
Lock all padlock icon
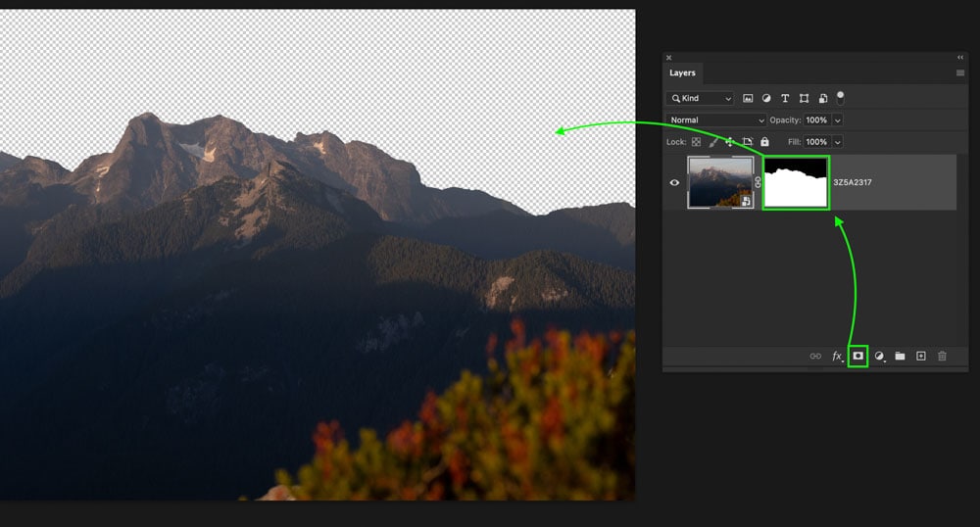pos(764,142)
